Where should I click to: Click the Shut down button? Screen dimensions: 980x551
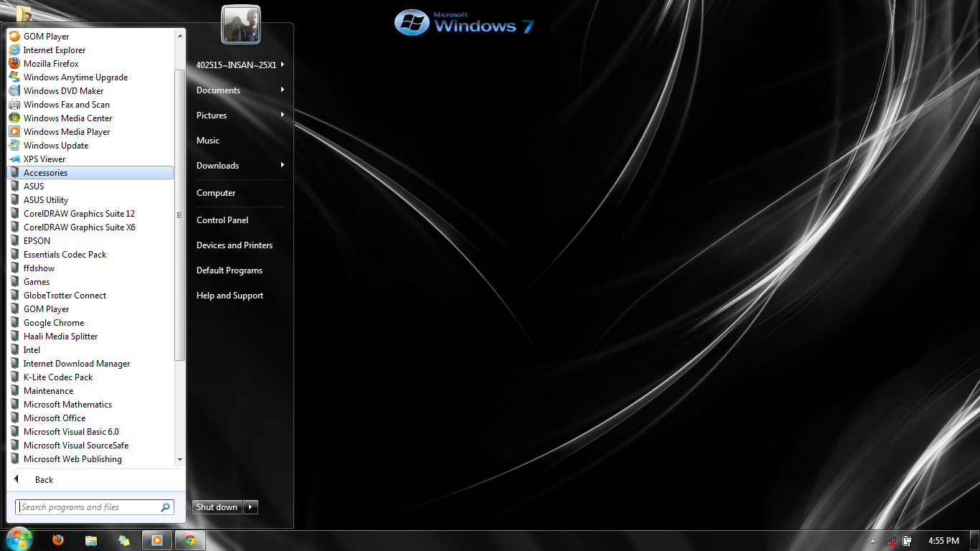click(x=217, y=507)
